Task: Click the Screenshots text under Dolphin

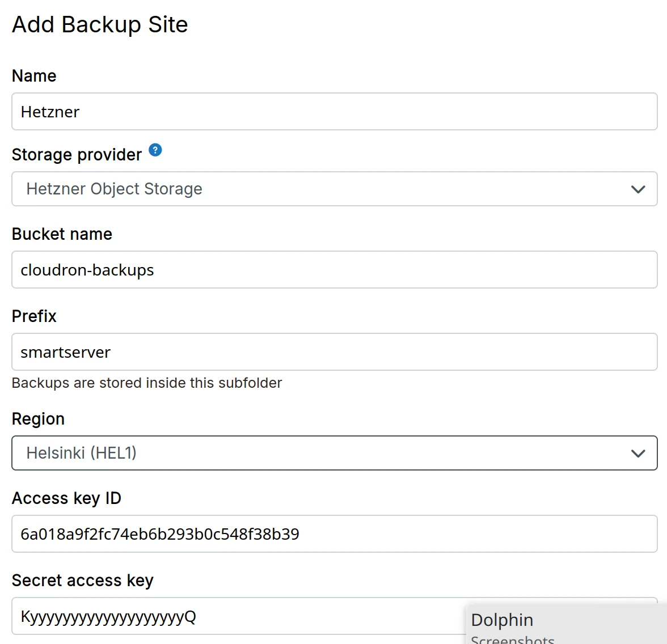Action: (x=512, y=639)
